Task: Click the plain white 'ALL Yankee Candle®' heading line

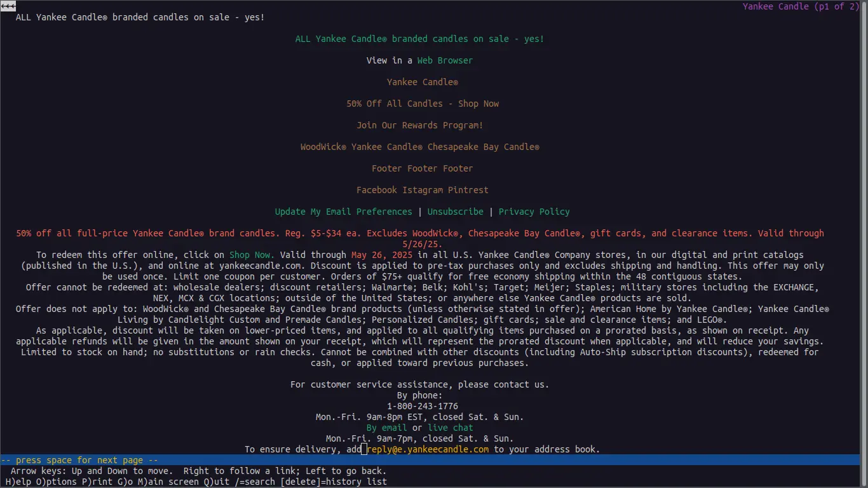Action: (x=140, y=17)
